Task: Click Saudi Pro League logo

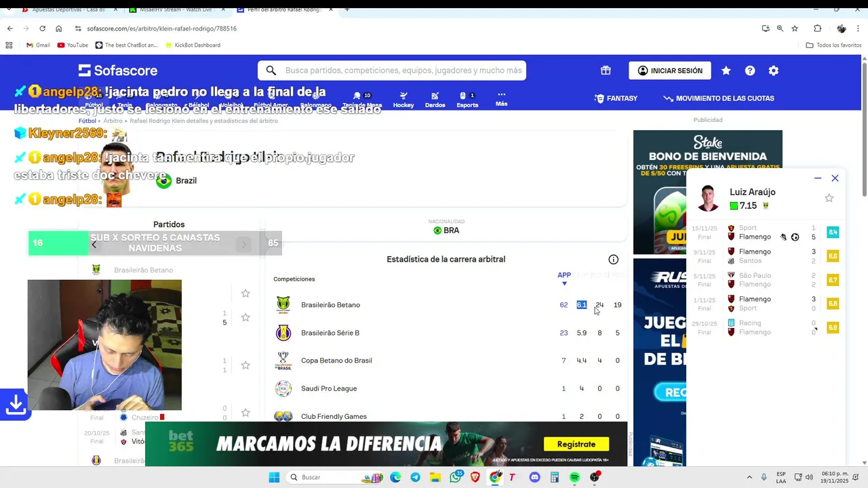Action: (283, 388)
